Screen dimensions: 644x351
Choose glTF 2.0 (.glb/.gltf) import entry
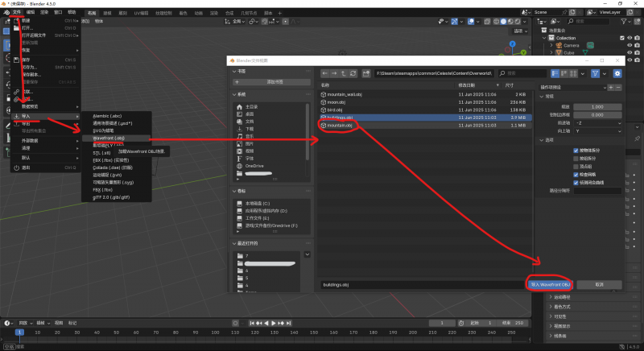[x=116, y=197]
